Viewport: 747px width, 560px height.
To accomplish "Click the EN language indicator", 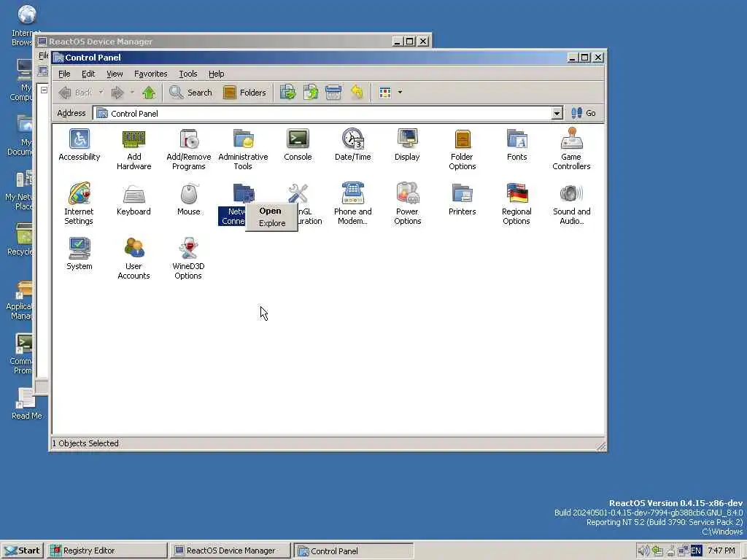I will 696,551.
